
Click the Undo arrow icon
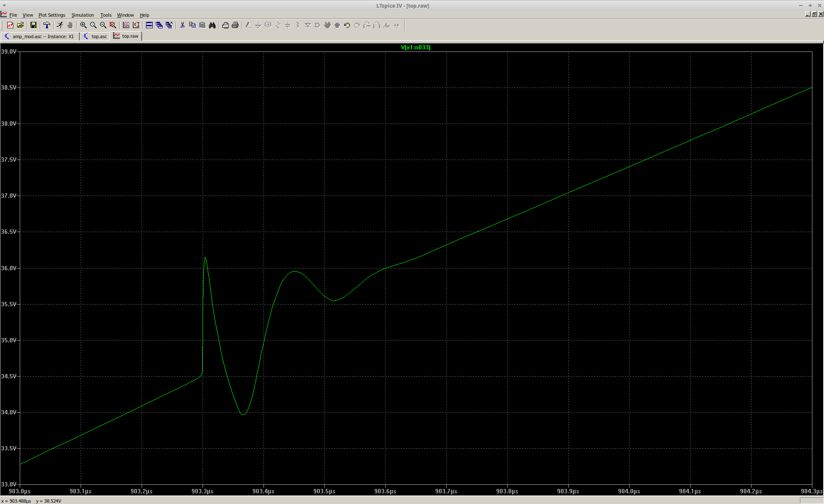[347, 25]
